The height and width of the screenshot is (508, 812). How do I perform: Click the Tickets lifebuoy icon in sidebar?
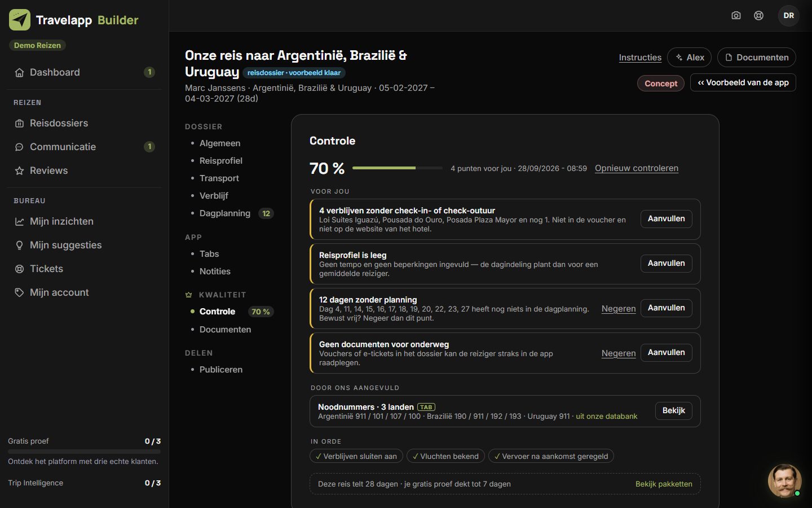19,269
